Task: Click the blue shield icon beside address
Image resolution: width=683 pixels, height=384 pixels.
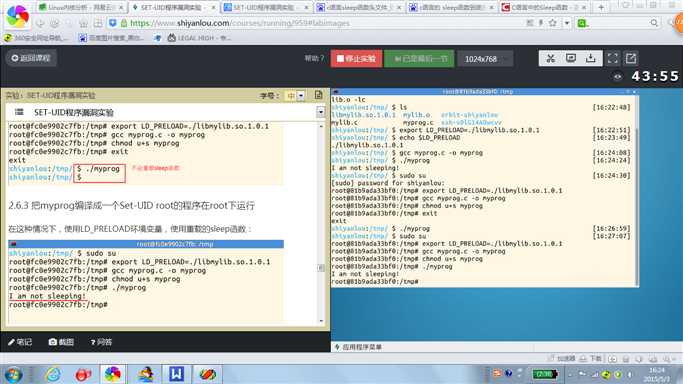Action: pyautogui.click(x=113, y=23)
